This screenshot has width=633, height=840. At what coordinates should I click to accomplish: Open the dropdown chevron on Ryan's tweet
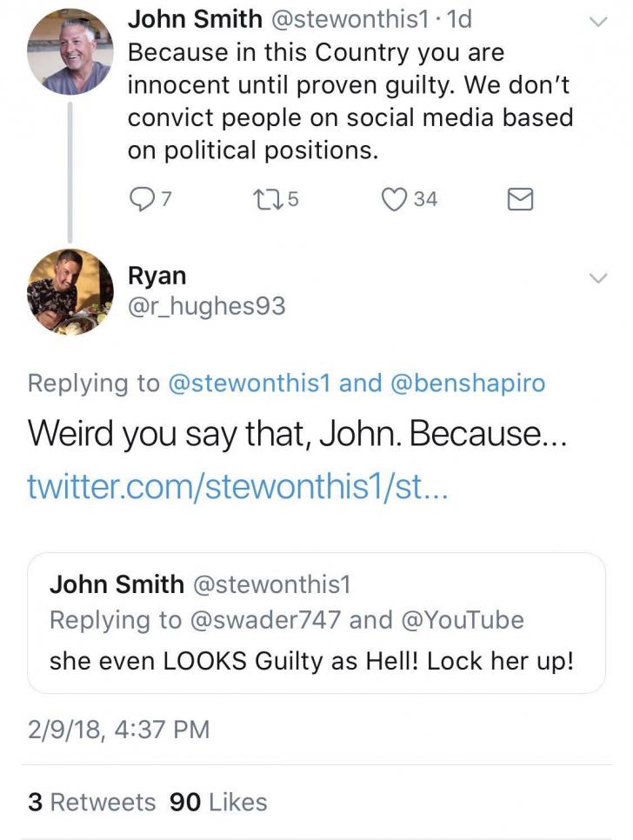click(x=598, y=277)
